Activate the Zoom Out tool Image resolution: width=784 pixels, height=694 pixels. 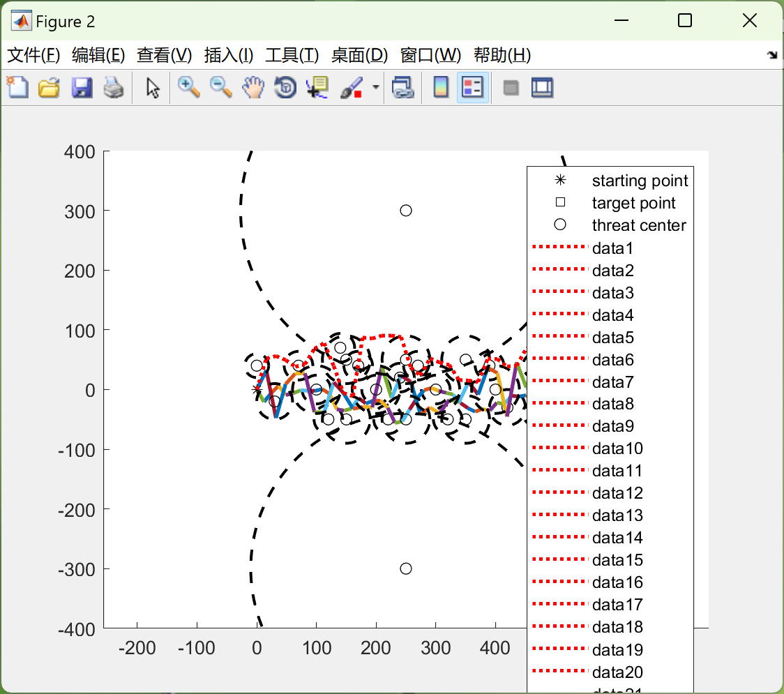click(x=220, y=87)
